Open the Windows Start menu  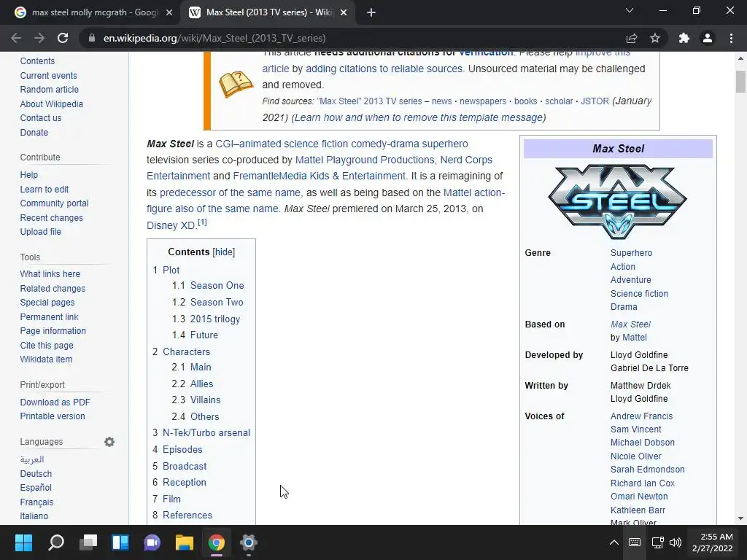click(23, 542)
